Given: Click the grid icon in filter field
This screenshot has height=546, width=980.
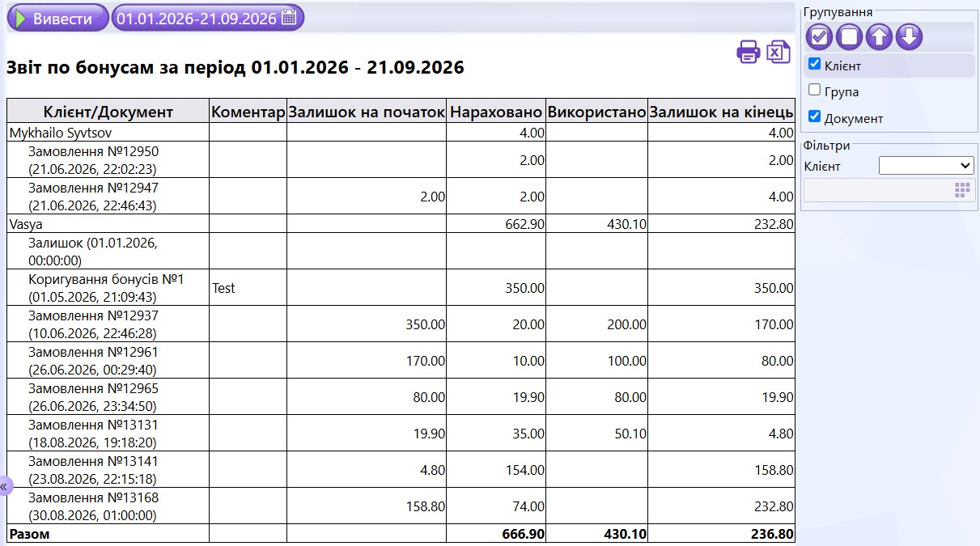Looking at the screenshot, I should 961,189.
